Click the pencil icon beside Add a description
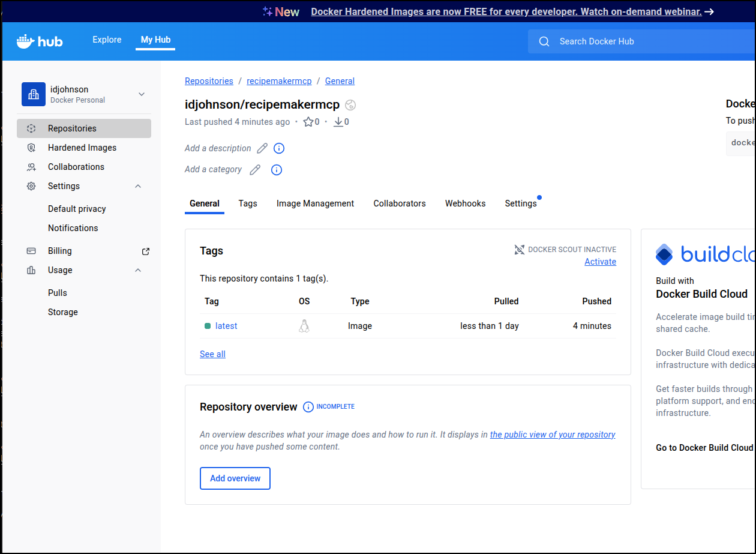 [262, 148]
